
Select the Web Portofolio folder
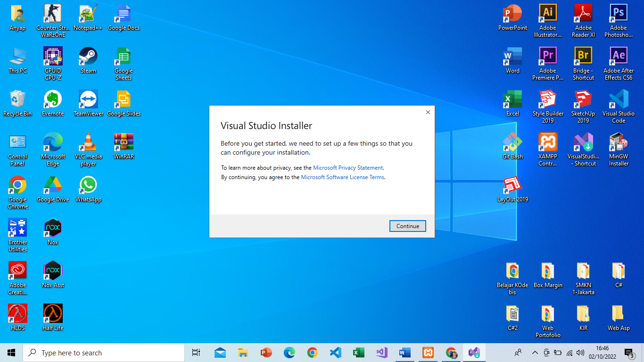548,321
